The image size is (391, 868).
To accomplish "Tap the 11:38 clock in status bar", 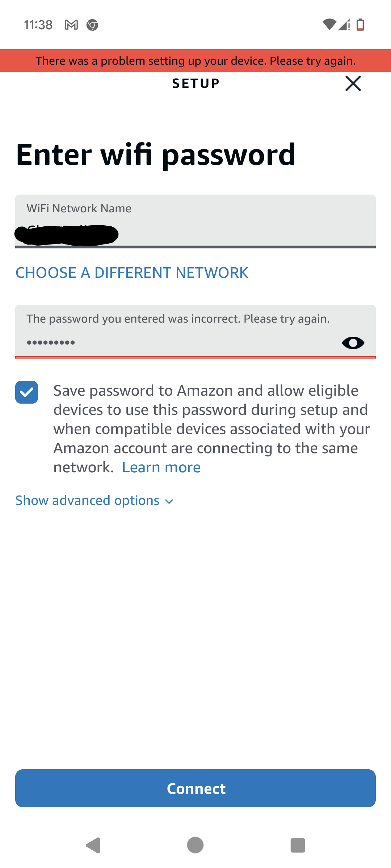I will click(38, 25).
